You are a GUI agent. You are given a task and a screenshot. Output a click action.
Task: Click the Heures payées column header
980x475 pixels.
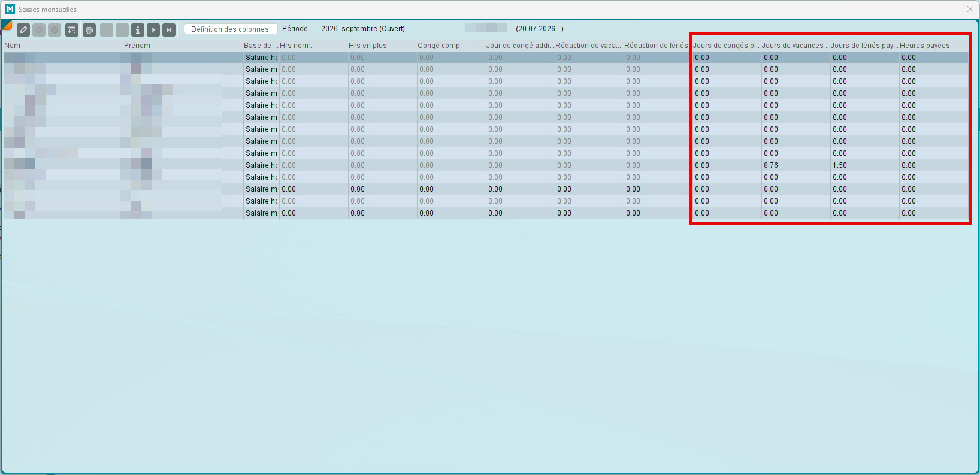pos(925,46)
